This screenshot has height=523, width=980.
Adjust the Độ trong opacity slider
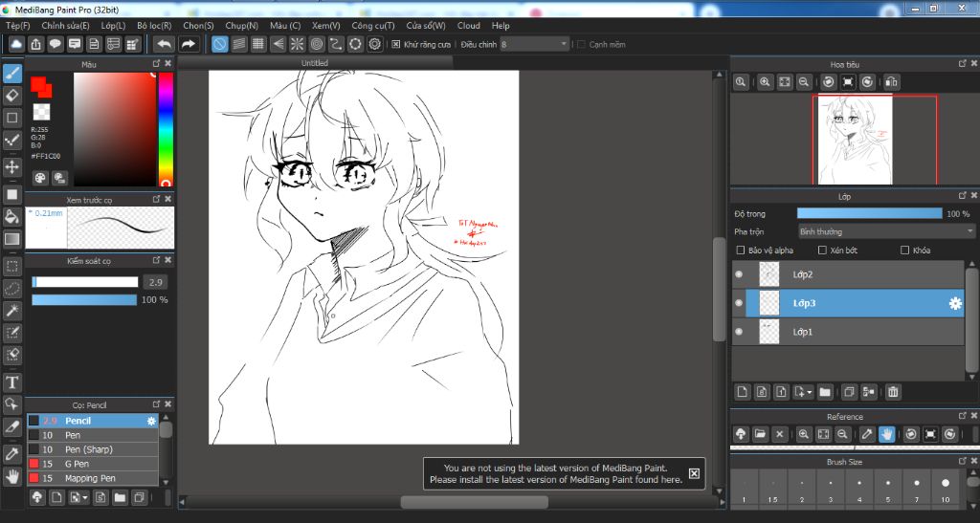869,213
